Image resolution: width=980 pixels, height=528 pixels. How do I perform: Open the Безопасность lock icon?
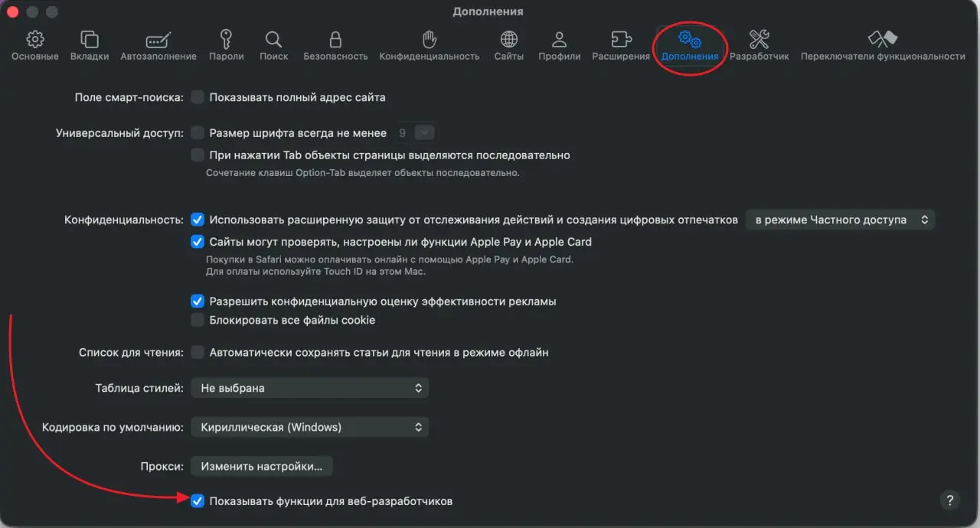335,40
